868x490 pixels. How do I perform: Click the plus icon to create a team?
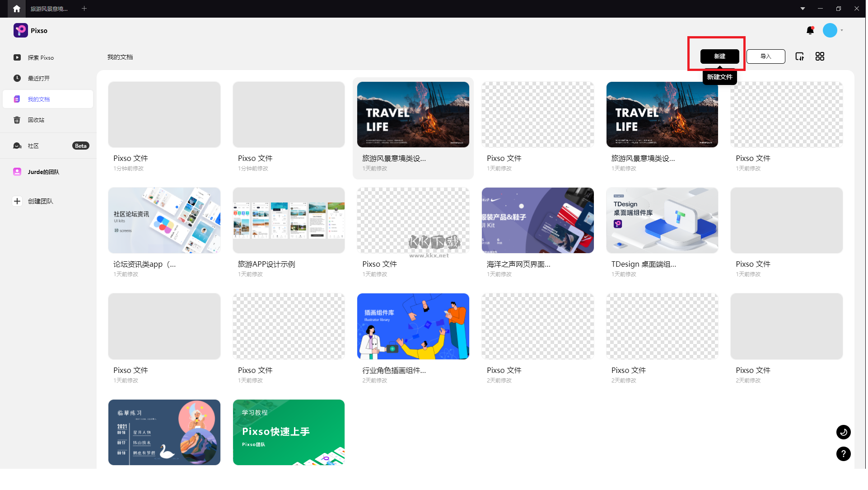pyautogui.click(x=17, y=202)
